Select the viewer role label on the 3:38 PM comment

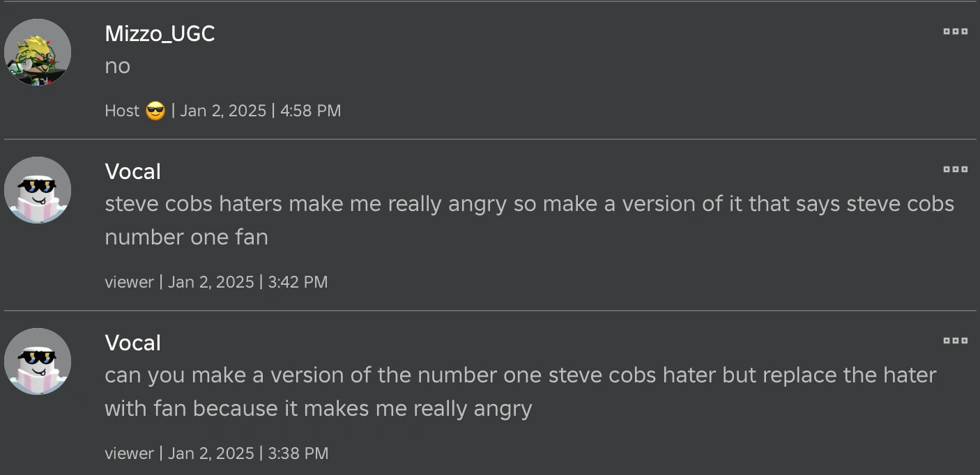tap(129, 453)
